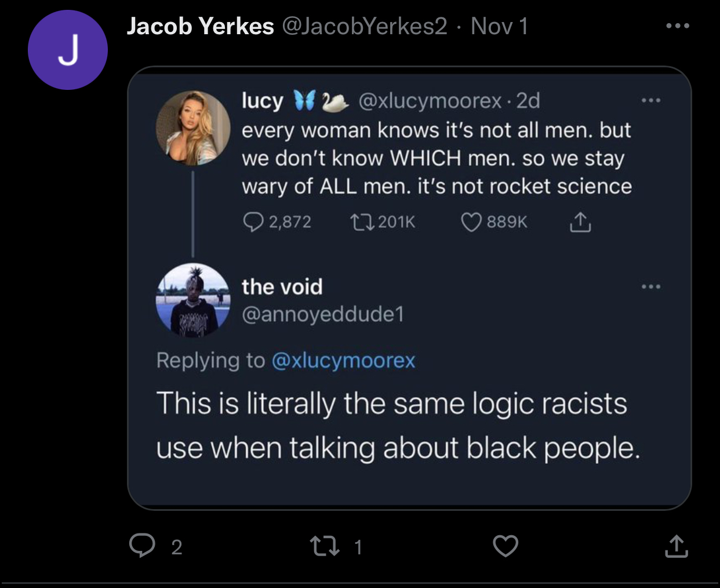Share Jacob Yerkes' tweet
Viewport: 720px width, 588px height.
(x=676, y=546)
